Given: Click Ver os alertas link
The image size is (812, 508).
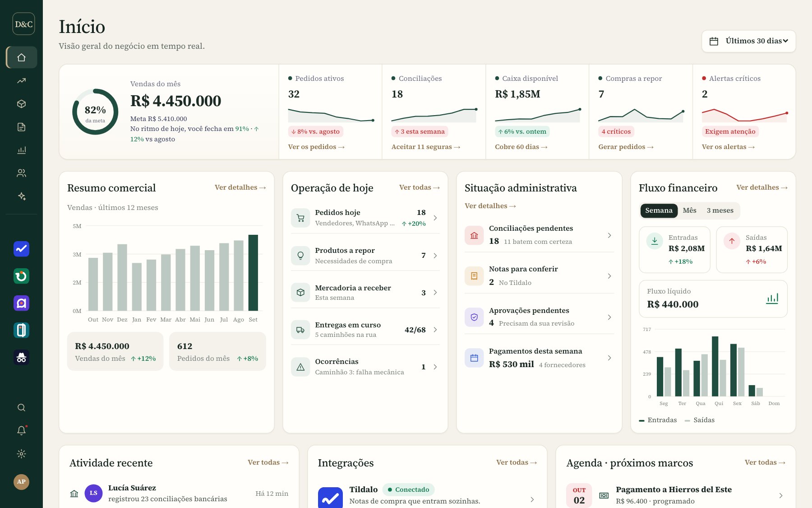Looking at the screenshot, I should [728, 147].
